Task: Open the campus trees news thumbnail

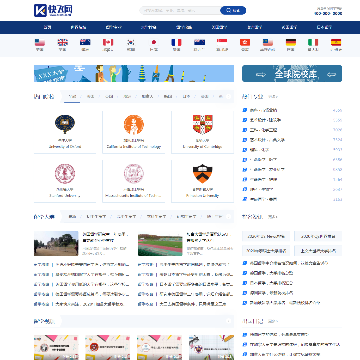Action: (x=56, y=244)
